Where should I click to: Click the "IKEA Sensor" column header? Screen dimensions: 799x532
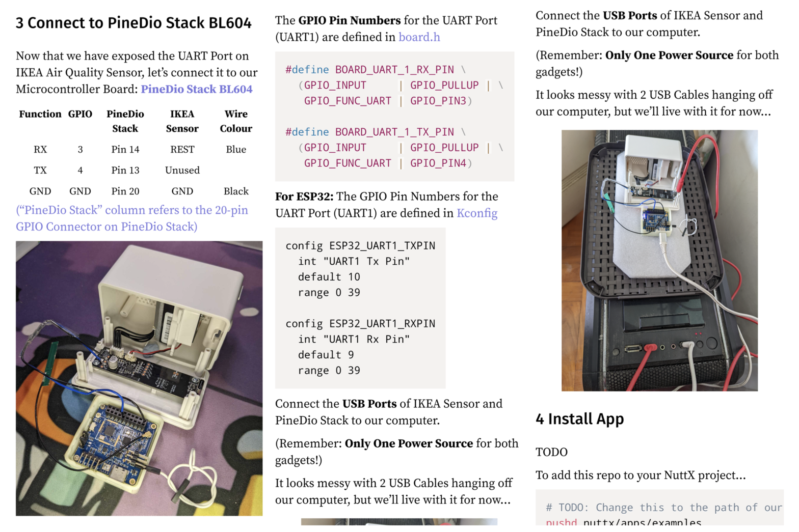tap(182, 121)
